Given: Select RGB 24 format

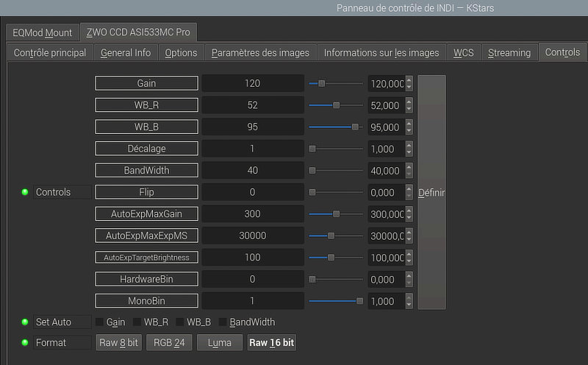Looking at the screenshot, I should pos(169,342).
